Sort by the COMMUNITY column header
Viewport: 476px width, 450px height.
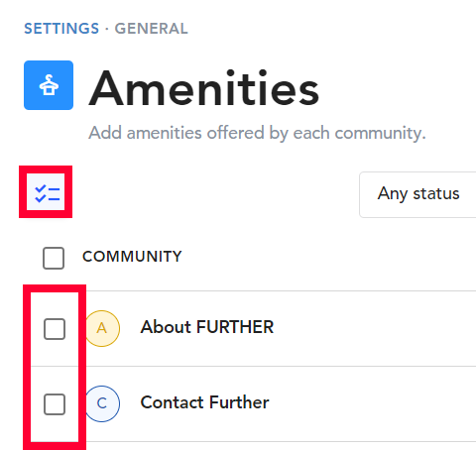[132, 257]
